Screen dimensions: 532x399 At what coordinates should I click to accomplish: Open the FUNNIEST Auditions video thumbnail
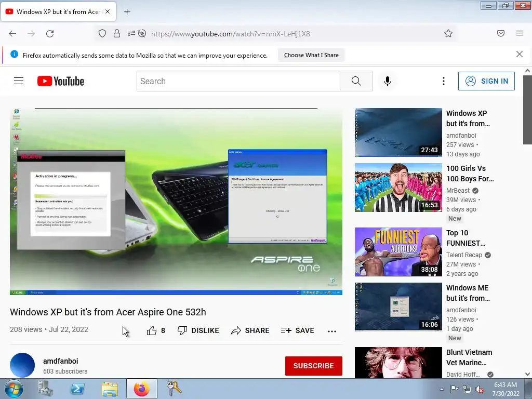coord(398,252)
